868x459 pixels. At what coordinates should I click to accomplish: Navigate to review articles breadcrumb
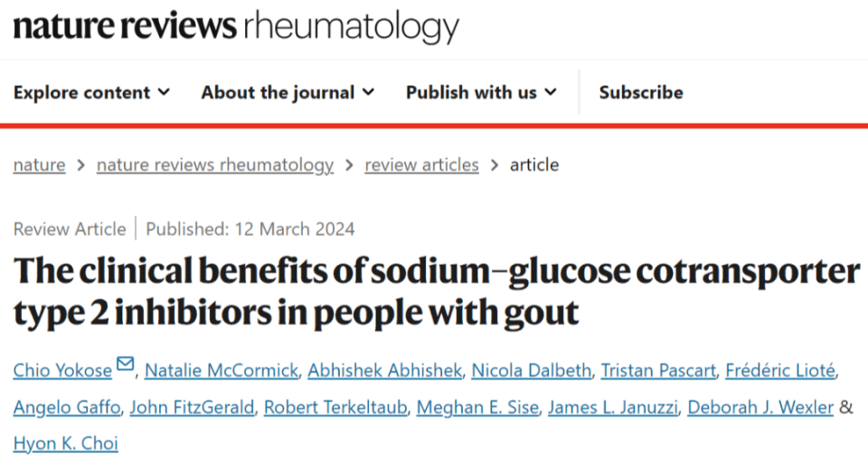[421, 164]
